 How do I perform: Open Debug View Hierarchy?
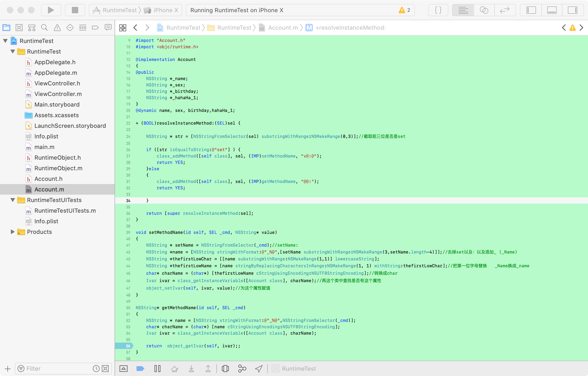coord(225,369)
